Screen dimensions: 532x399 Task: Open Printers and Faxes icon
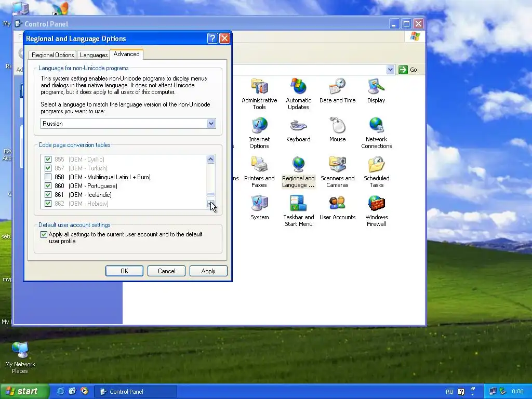(x=259, y=164)
